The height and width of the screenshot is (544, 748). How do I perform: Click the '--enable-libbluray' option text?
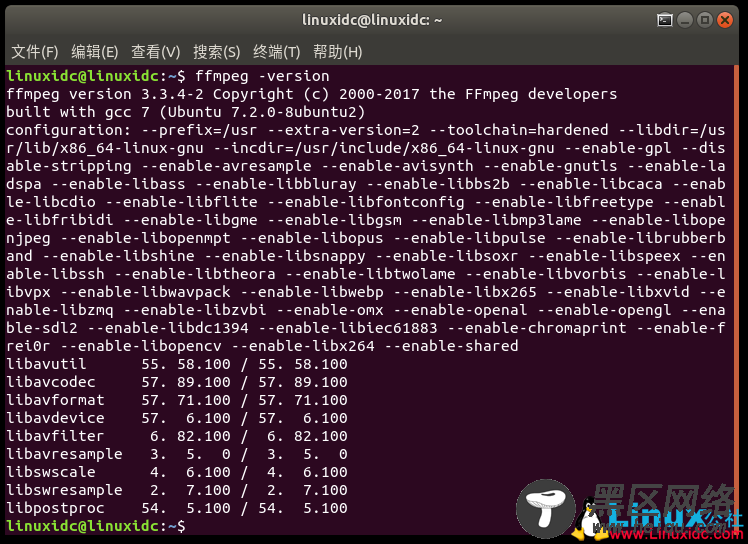click(x=276, y=184)
